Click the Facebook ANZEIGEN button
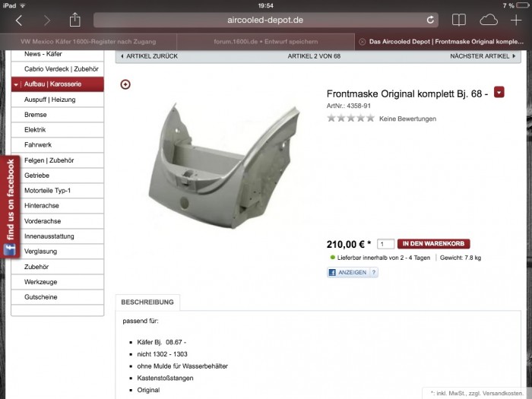The image size is (532, 399). click(x=353, y=272)
